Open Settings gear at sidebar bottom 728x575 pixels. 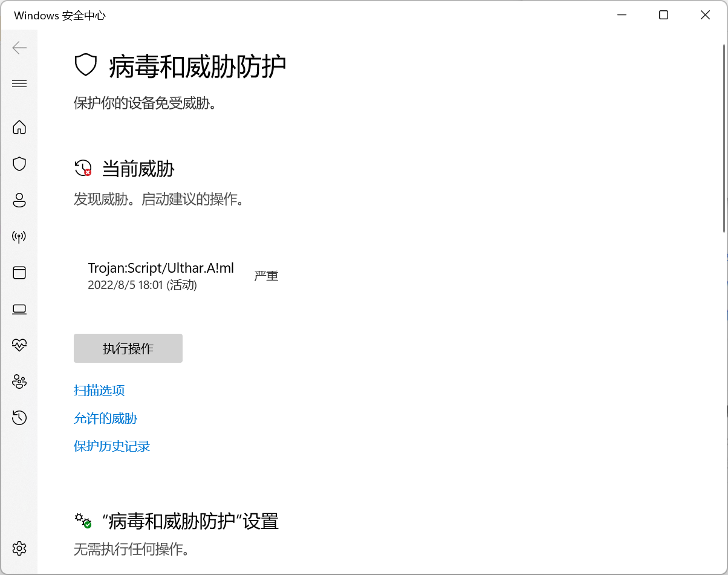pos(19,548)
